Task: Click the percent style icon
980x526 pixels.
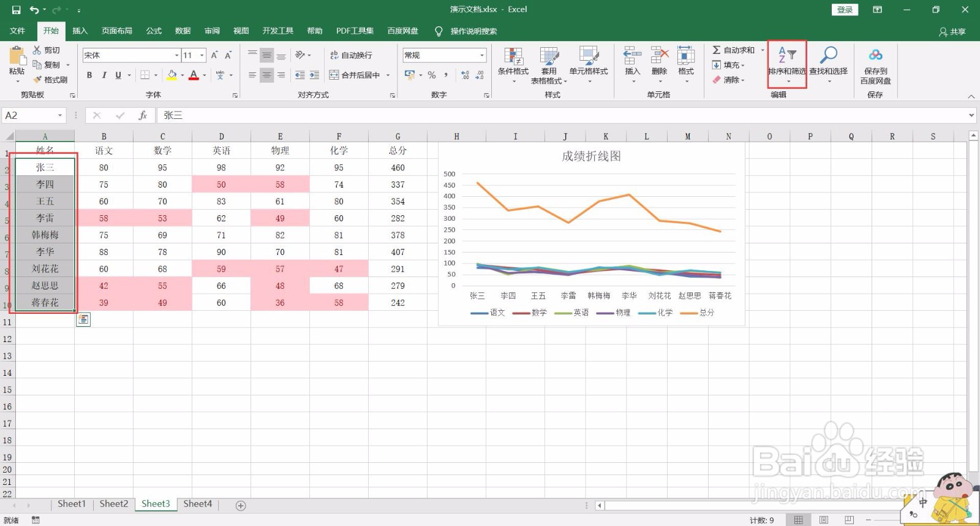Action: 432,75
